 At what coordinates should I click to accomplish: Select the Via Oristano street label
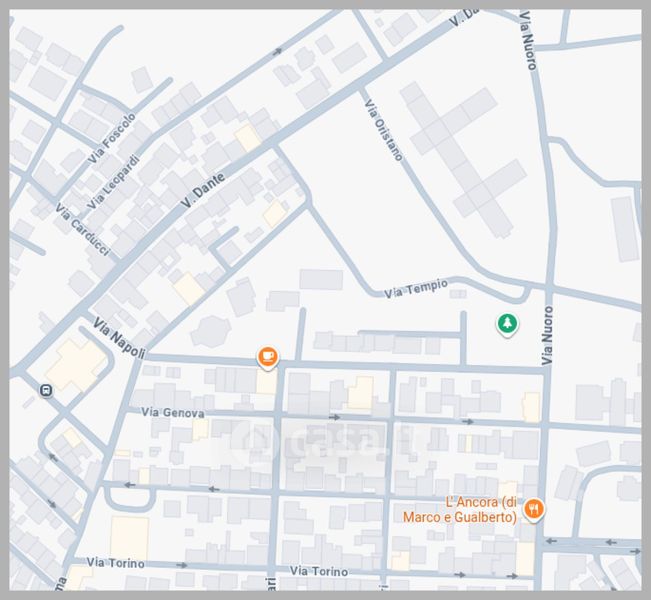click(385, 130)
